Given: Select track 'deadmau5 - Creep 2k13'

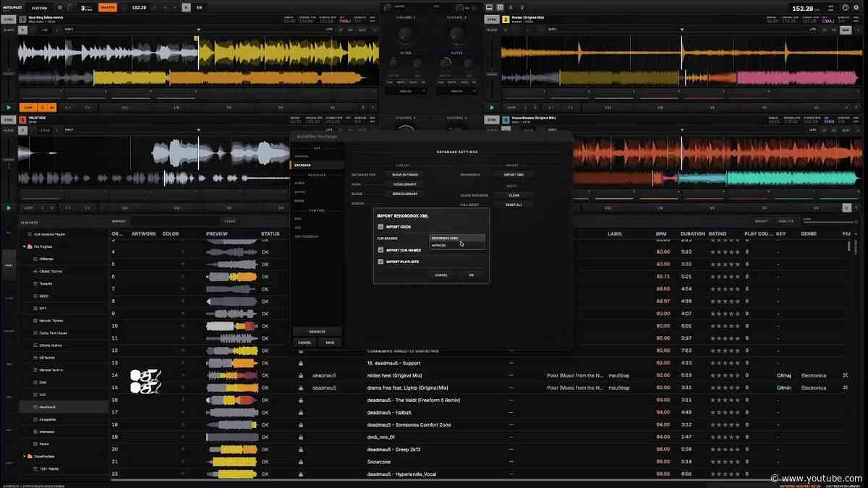Looking at the screenshot, I should [x=395, y=449].
